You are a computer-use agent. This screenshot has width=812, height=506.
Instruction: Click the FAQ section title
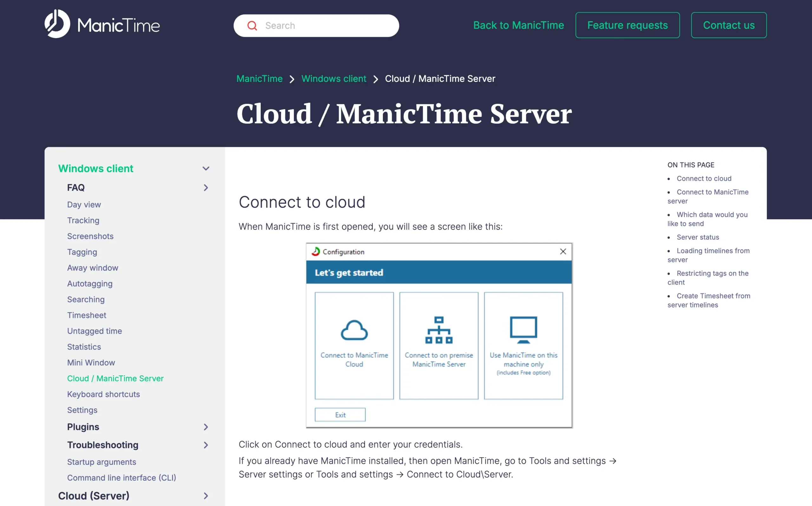[x=76, y=188]
